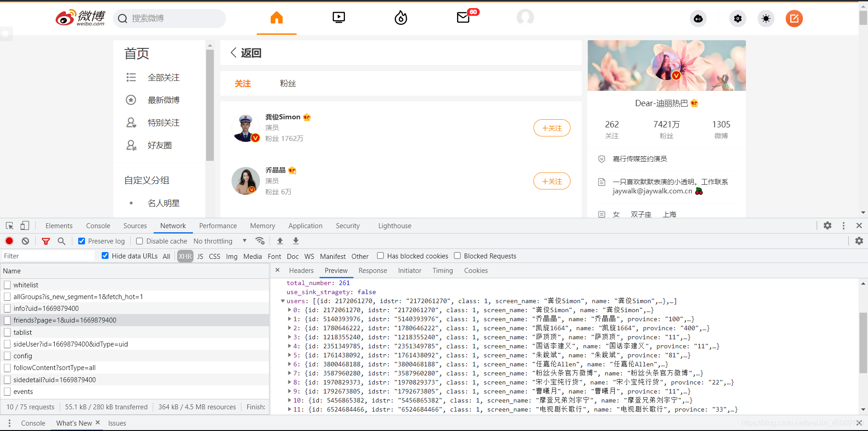Click the Weibo search box
Viewport: 868px width, 431px height.
tap(170, 19)
